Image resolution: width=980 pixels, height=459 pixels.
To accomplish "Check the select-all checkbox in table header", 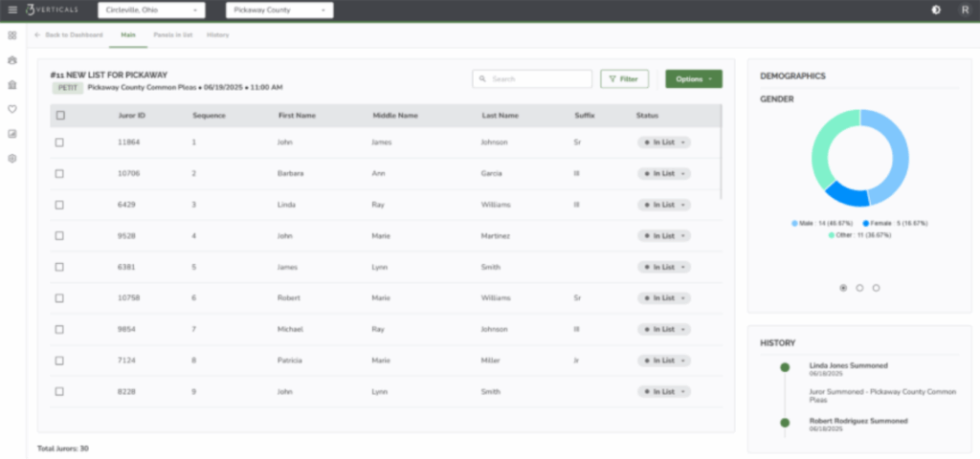I will [60, 116].
